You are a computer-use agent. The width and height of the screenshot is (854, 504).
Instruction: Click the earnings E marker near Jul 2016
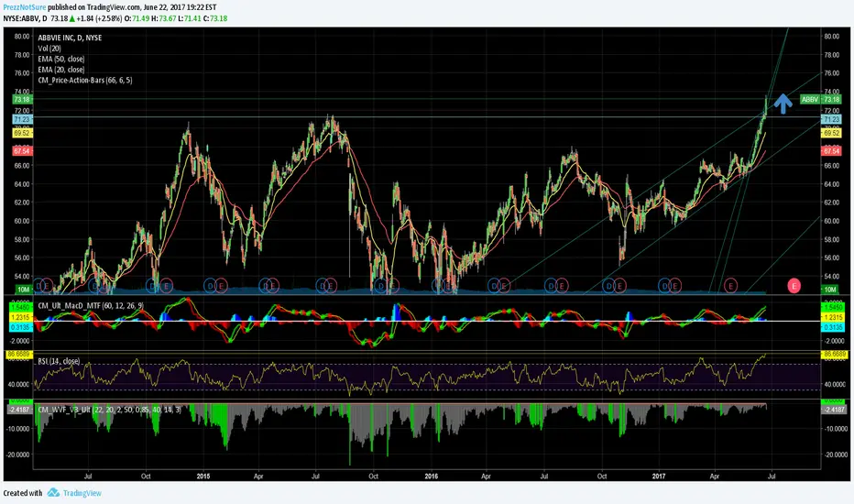562,286
